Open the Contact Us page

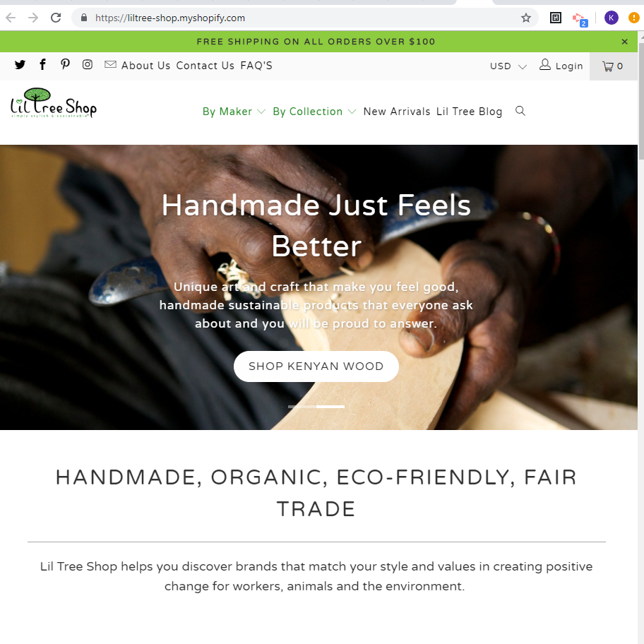[x=205, y=66]
